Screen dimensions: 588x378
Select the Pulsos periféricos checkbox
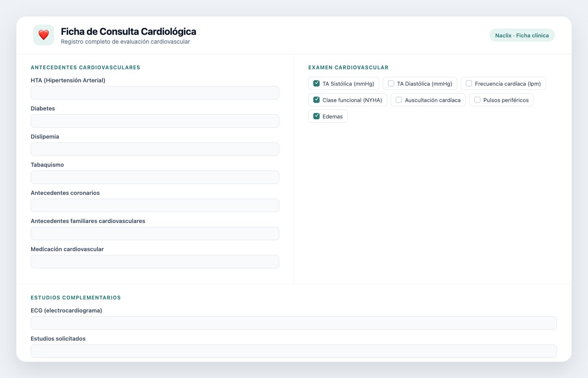point(478,100)
